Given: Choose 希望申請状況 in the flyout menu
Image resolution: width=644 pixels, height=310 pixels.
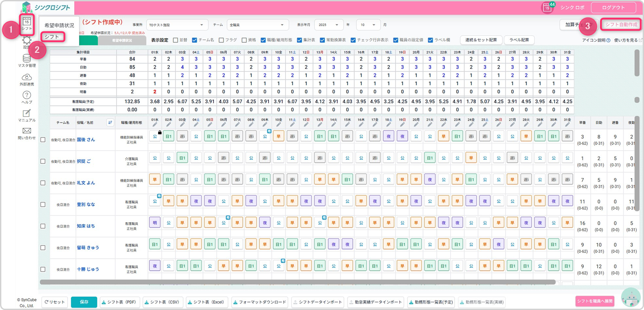Looking at the screenshot, I should point(59,25).
